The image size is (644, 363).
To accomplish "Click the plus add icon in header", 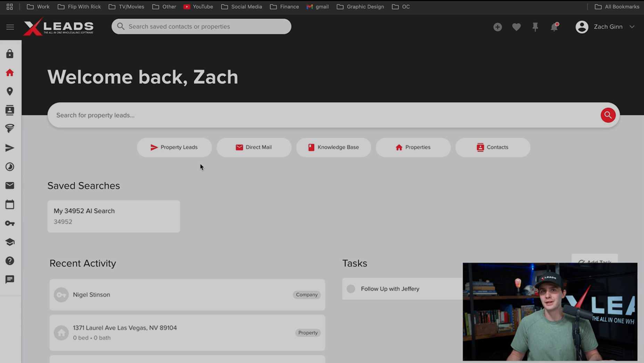I will [497, 27].
